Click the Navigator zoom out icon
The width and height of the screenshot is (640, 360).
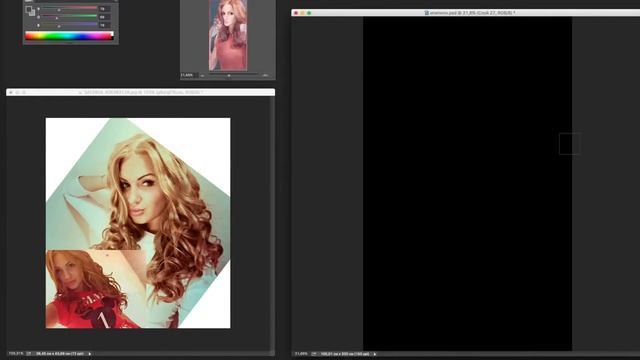(x=202, y=76)
